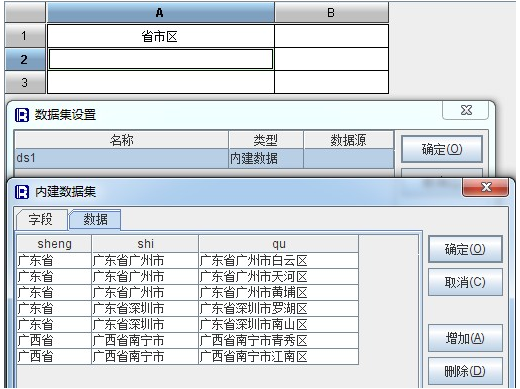The height and width of the screenshot is (389, 520).
Task: Close the 数据集设置 dialog
Action: [466, 110]
